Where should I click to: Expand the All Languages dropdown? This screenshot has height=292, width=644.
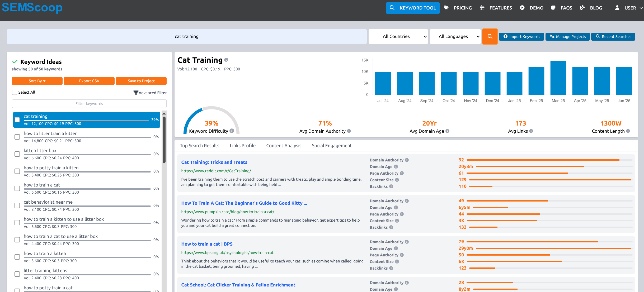pyautogui.click(x=455, y=36)
